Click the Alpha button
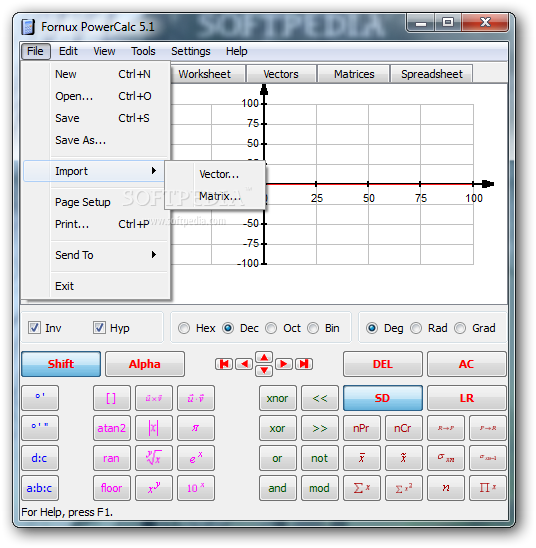 click(145, 364)
